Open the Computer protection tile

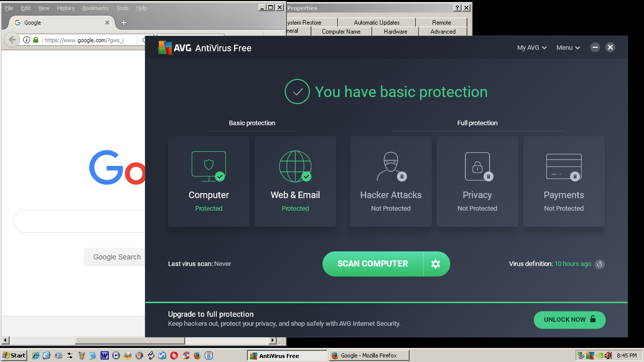tap(209, 182)
